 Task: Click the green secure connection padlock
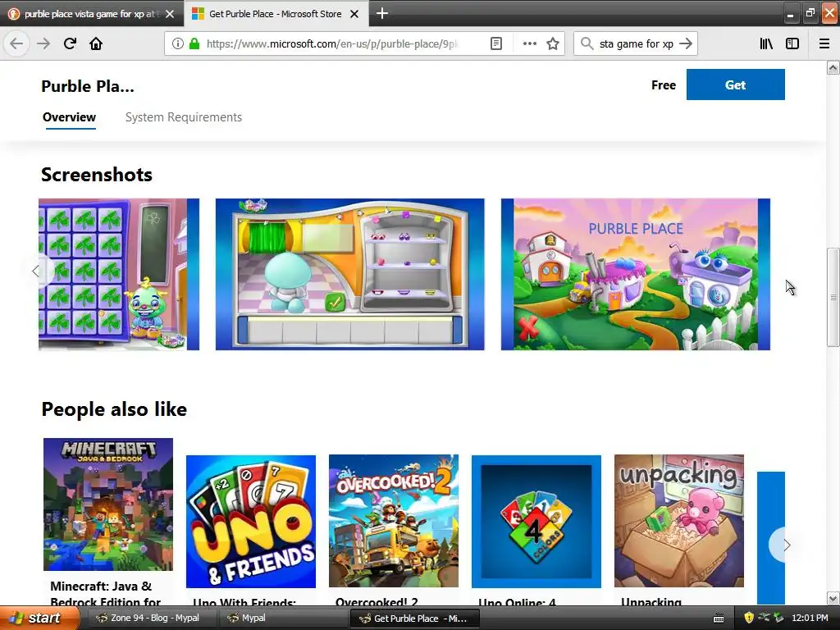[194, 43]
